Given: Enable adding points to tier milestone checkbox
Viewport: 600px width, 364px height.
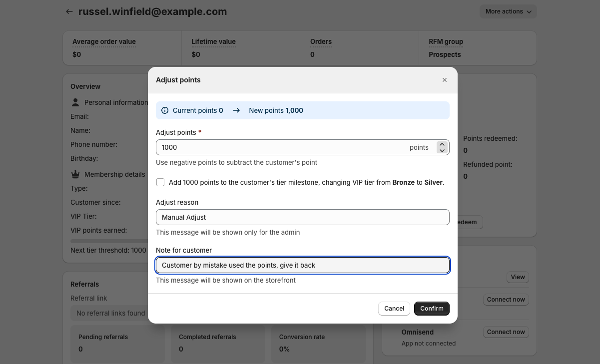Looking at the screenshot, I should [160, 182].
